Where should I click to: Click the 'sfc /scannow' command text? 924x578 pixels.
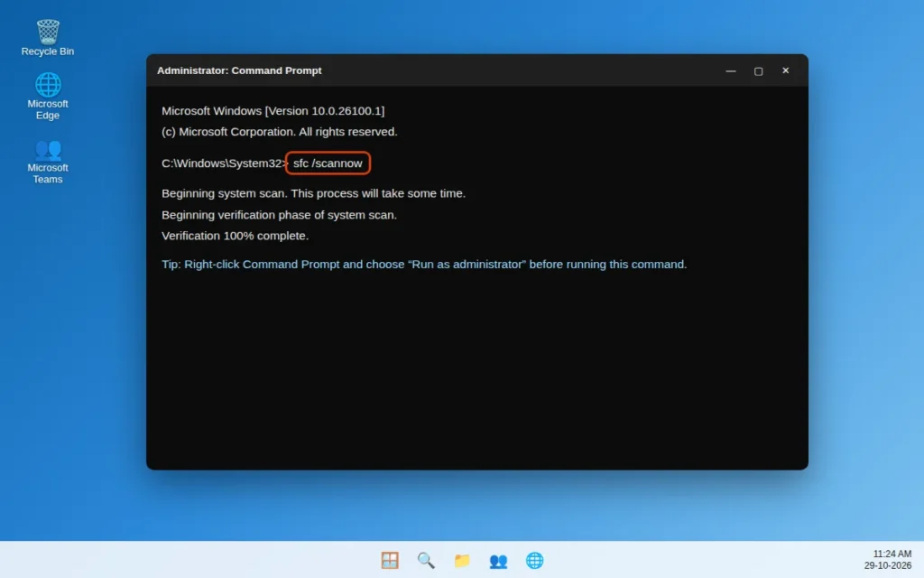coord(328,163)
